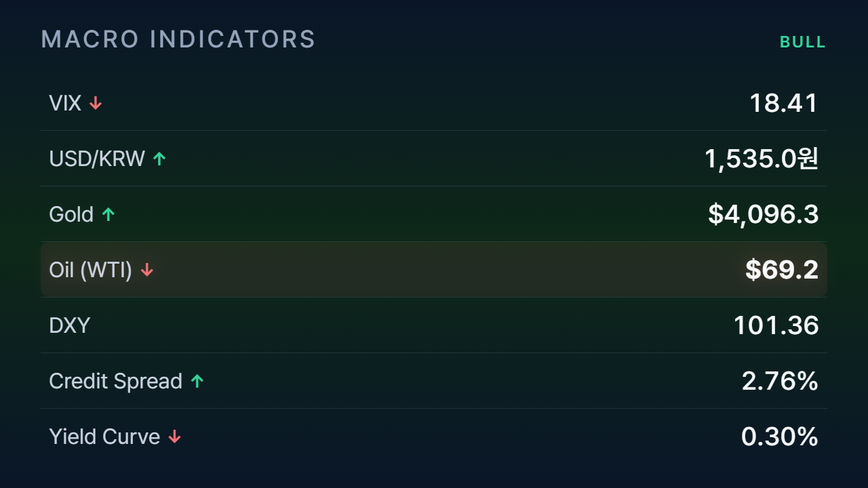Select the USD/KRW label

(x=97, y=159)
